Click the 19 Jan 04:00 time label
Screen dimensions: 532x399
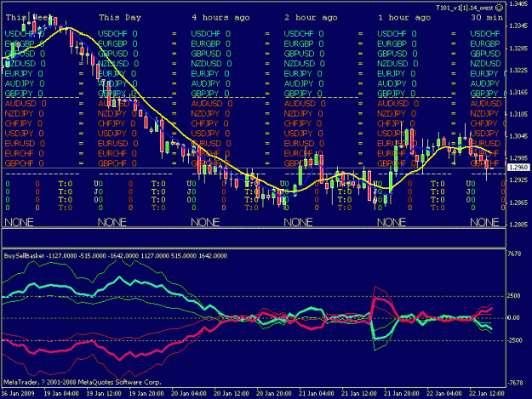click(x=61, y=394)
